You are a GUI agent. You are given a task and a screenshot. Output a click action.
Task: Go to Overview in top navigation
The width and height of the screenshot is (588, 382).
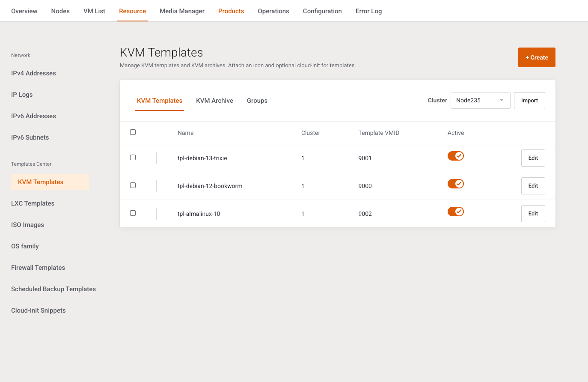click(x=24, y=11)
